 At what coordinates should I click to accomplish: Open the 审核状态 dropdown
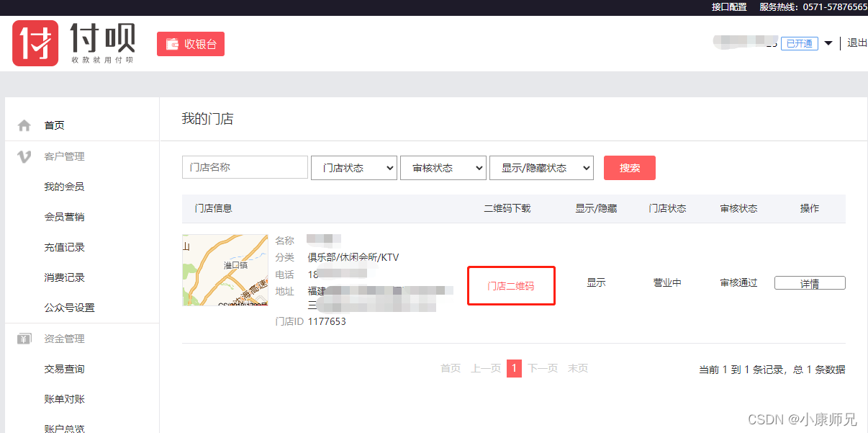pos(443,167)
